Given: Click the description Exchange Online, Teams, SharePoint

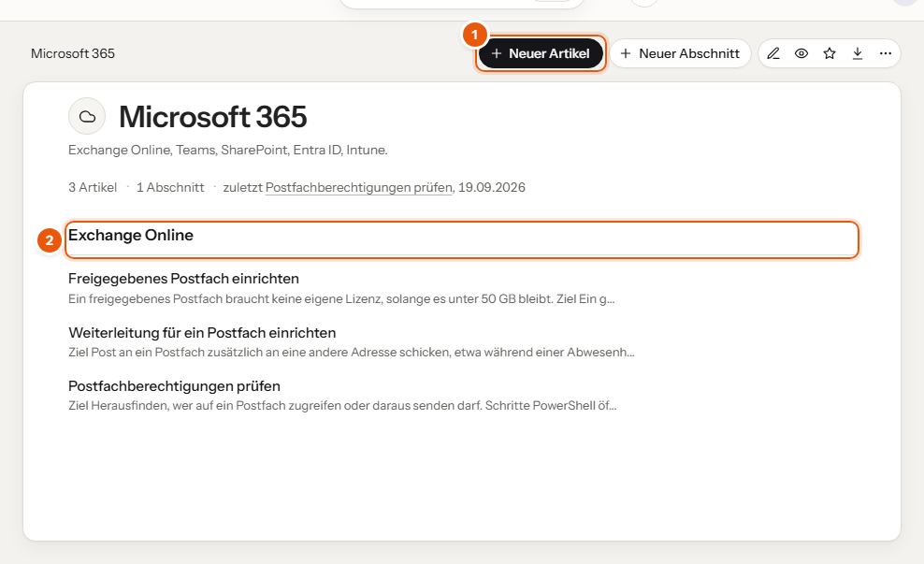Looking at the screenshot, I should 228,150.
